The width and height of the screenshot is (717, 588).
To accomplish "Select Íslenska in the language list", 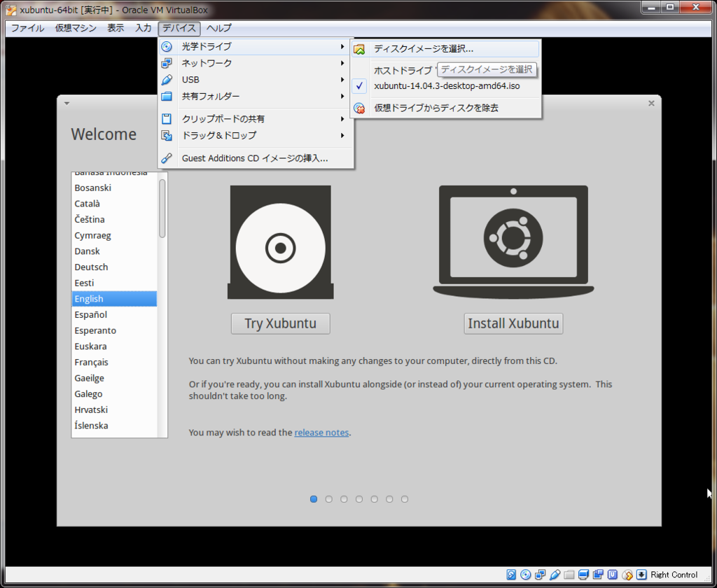I will click(114, 426).
